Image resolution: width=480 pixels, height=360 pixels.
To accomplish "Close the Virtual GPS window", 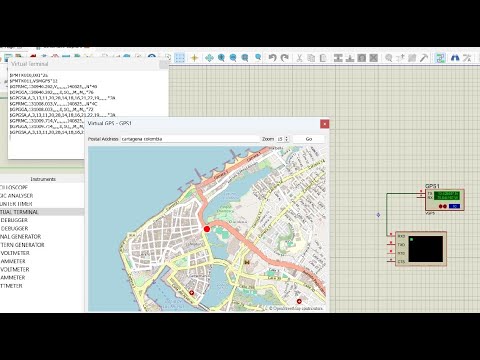I will [x=325, y=124].
